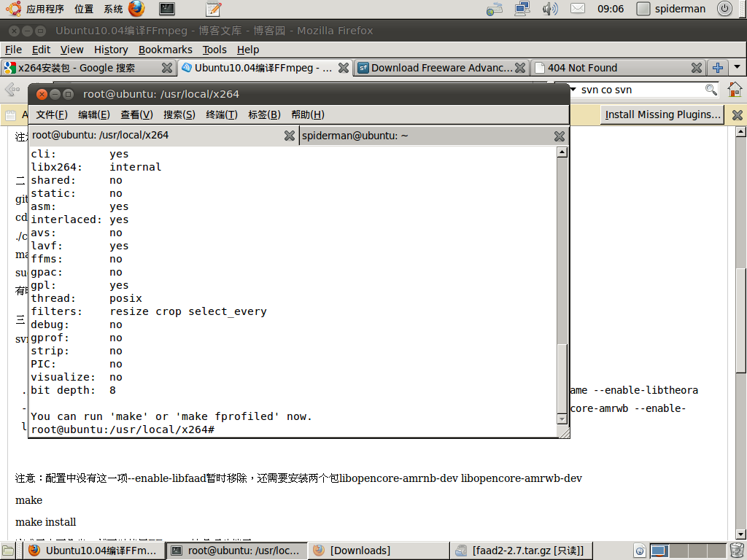Switch to faad2-2.7.tar.gz taskbar window
Screen dimensions: 747x560
click(521, 551)
